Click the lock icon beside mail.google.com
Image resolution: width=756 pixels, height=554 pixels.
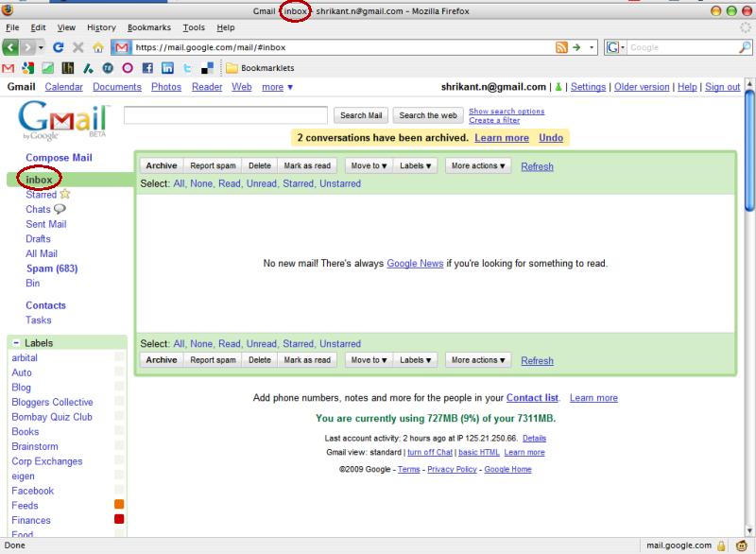point(719,545)
